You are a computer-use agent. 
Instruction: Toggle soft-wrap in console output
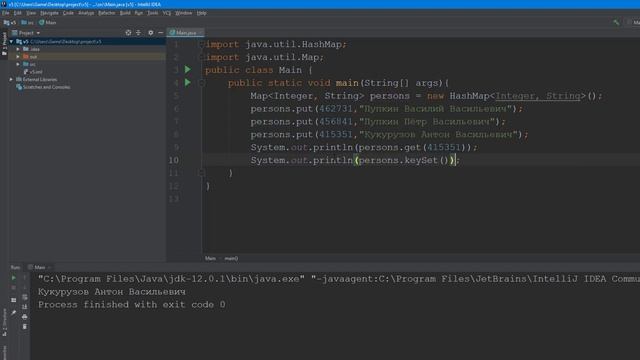tap(25, 297)
